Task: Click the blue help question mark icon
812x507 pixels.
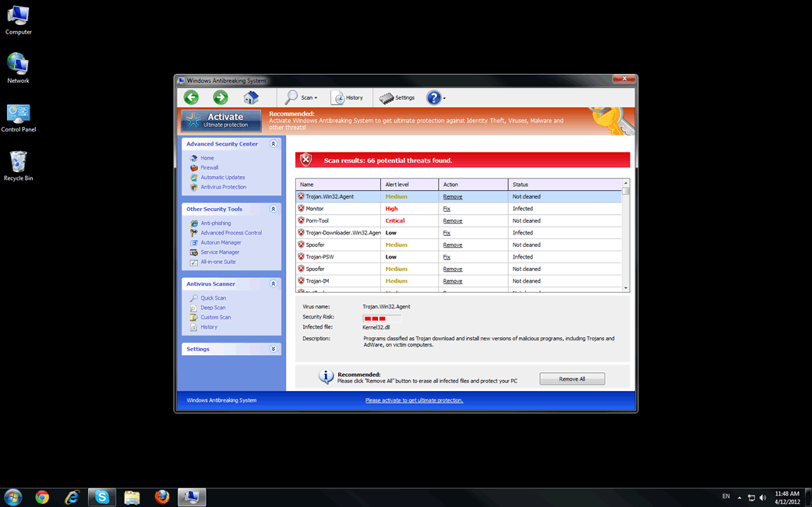Action: [x=433, y=97]
